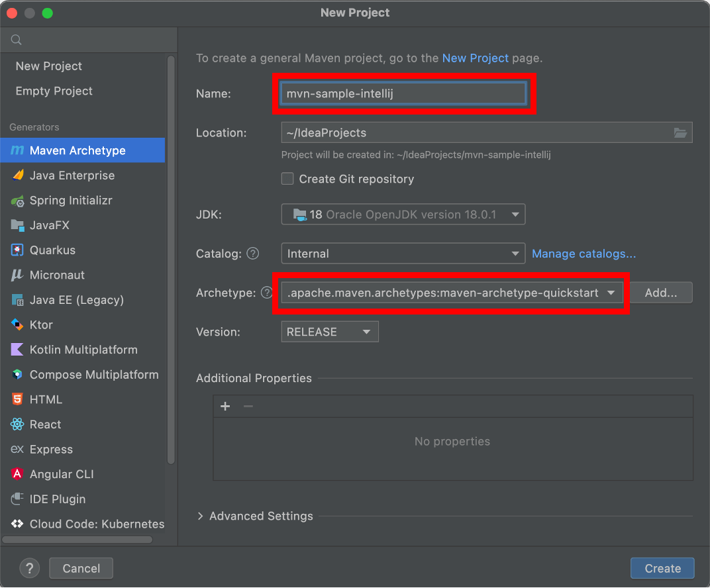The width and height of the screenshot is (710, 588).
Task: Browse for a project location via folder icon
Action: (x=680, y=132)
